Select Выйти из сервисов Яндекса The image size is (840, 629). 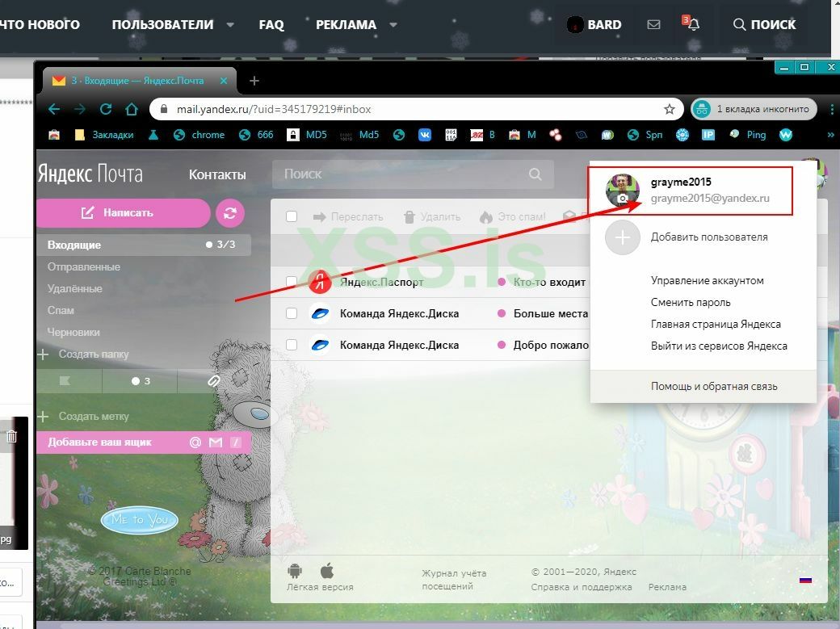[x=718, y=346]
